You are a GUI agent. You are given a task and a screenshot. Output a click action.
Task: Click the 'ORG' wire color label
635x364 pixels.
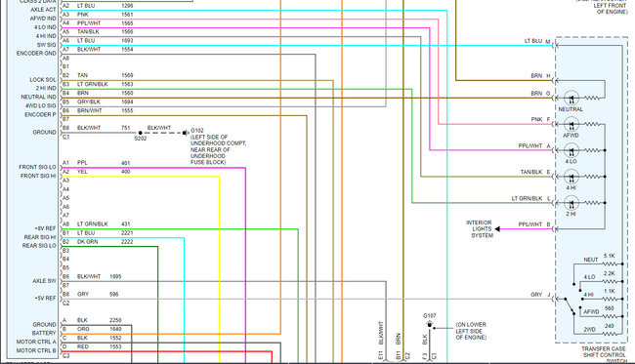click(x=83, y=329)
